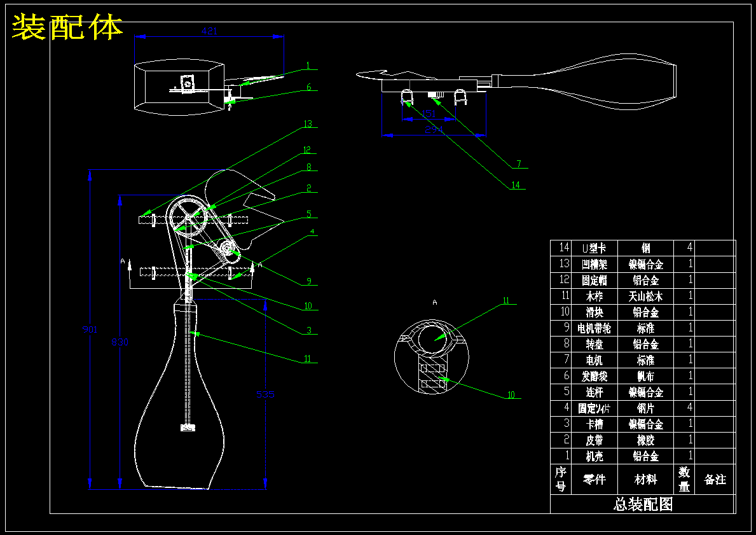Viewport: 756px width, 535px height.
Task: Select the 滑块 part name cell
Action: click(594, 312)
